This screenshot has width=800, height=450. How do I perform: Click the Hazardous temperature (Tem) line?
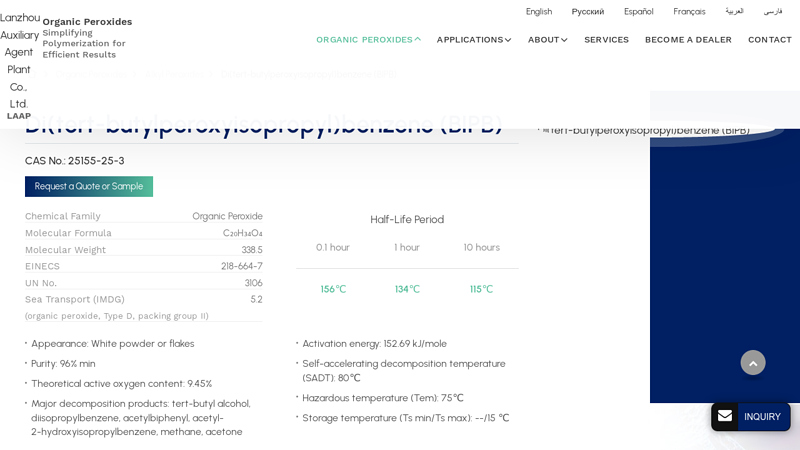click(x=383, y=398)
